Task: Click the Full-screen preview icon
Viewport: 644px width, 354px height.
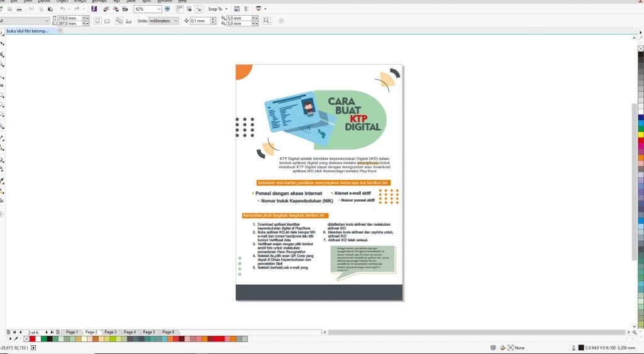Action: point(167,9)
